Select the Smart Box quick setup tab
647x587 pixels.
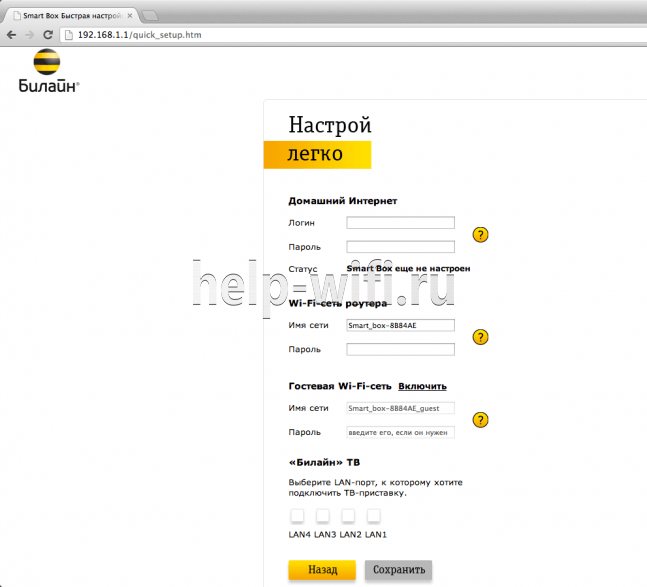tap(69, 16)
